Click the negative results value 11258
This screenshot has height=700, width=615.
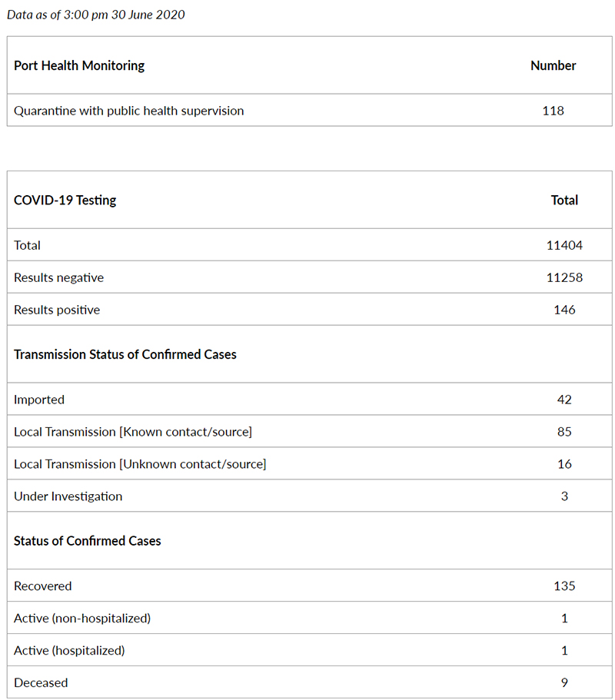click(564, 277)
